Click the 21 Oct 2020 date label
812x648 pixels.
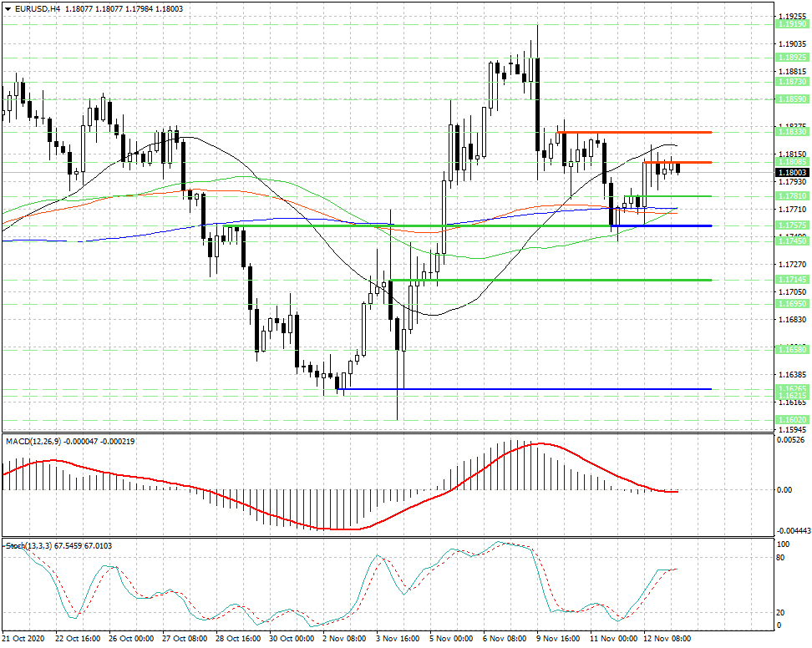pos(23,639)
